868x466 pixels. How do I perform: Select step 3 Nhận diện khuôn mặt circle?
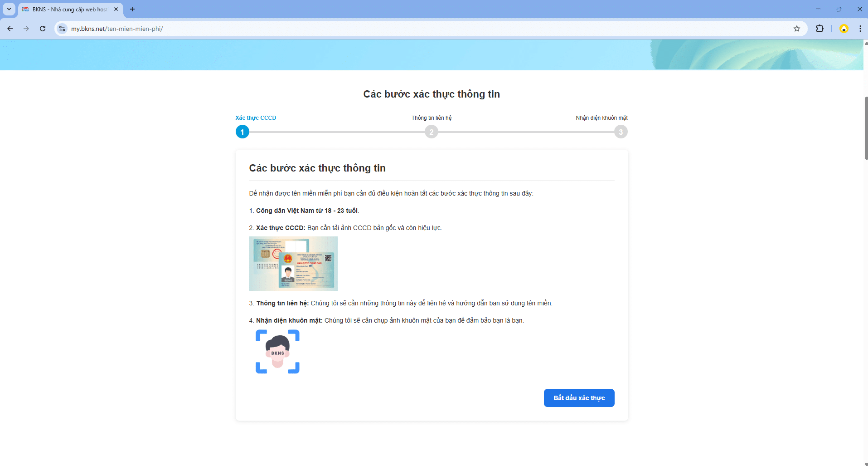pyautogui.click(x=621, y=132)
